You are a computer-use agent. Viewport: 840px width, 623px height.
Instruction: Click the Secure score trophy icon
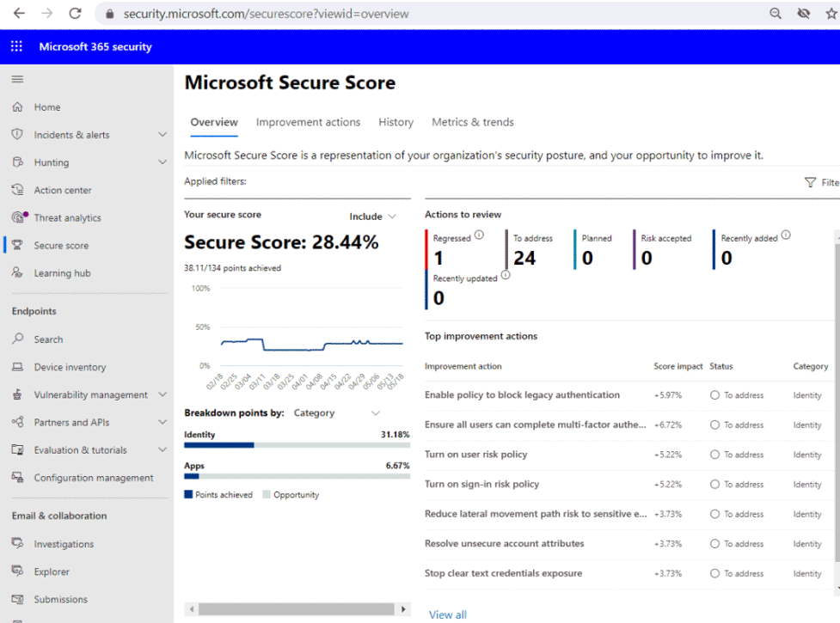pyautogui.click(x=18, y=245)
